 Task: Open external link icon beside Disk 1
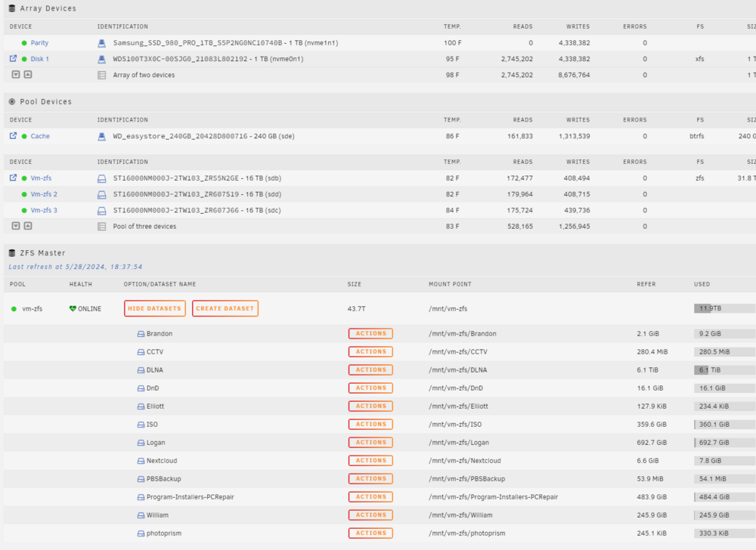(13, 59)
